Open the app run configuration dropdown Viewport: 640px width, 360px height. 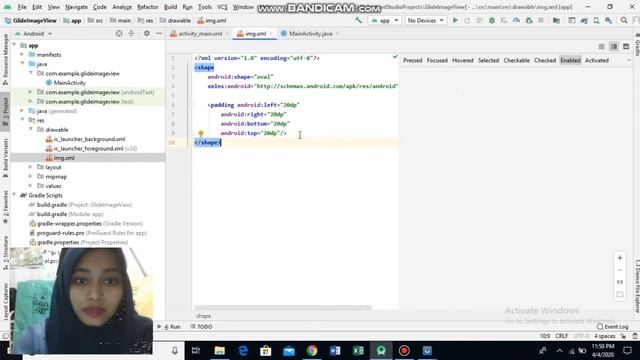[x=384, y=20]
